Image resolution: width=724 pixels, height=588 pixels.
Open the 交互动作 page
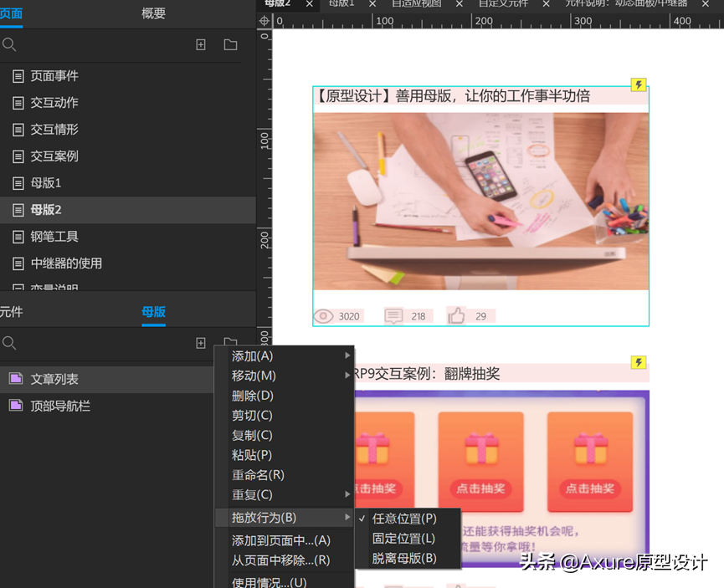pos(128,103)
